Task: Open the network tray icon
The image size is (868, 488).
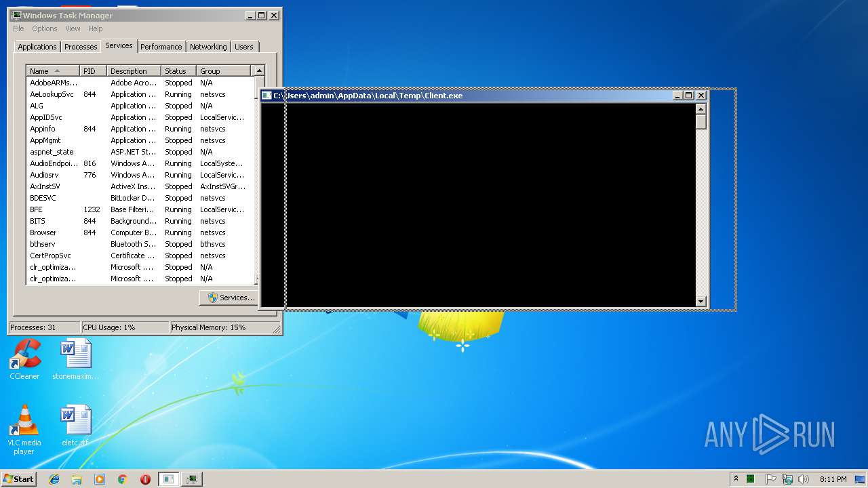Action: click(787, 479)
